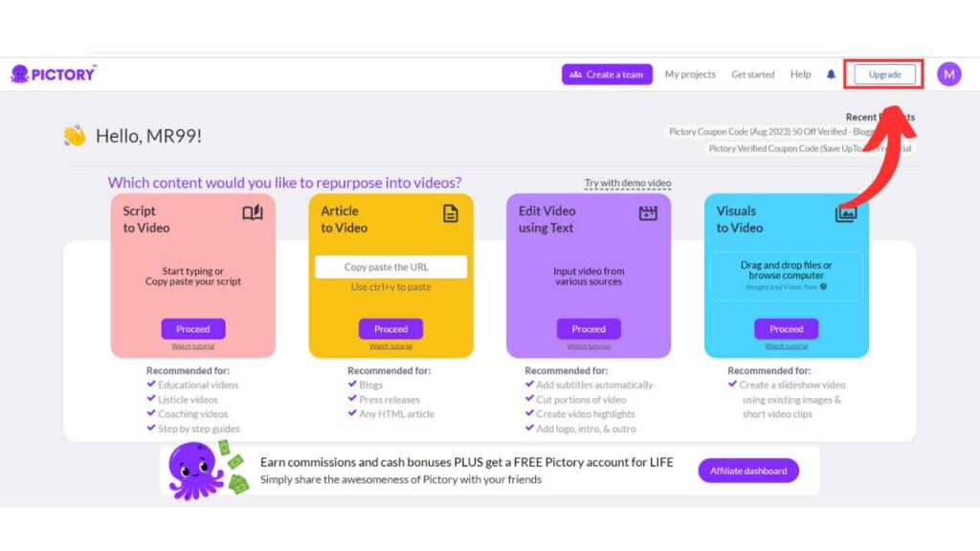The height and width of the screenshot is (551, 980).
Task: Click the Upgrade button
Action: [x=884, y=75]
